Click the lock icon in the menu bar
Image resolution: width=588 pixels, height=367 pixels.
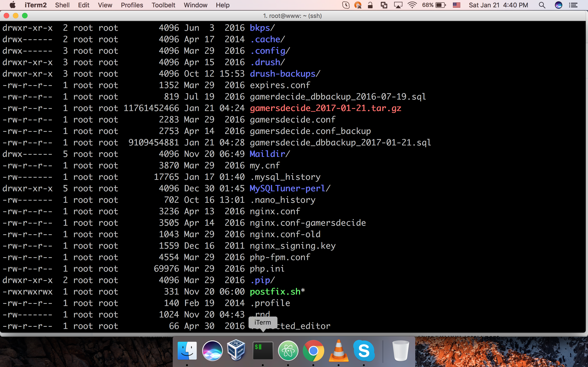pos(370,5)
